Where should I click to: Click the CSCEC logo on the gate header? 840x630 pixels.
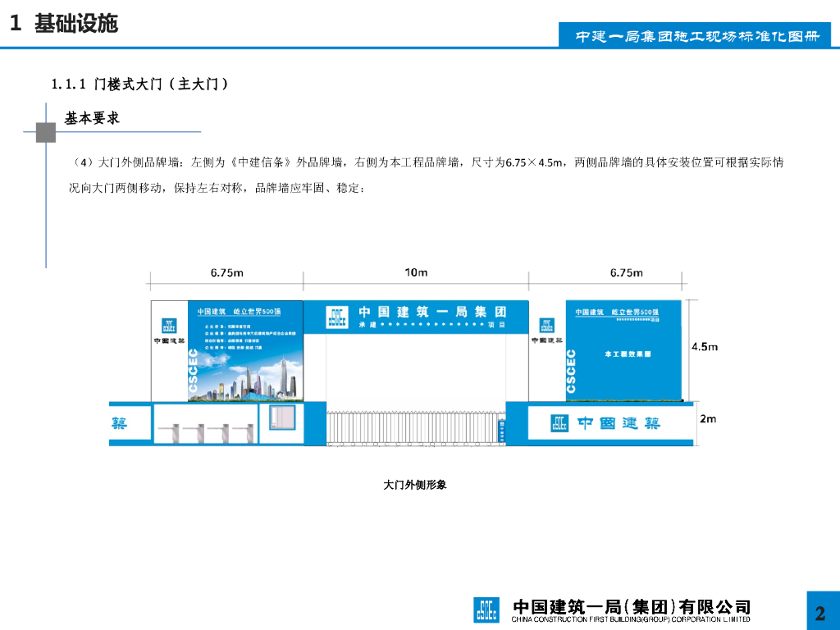[337, 317]
